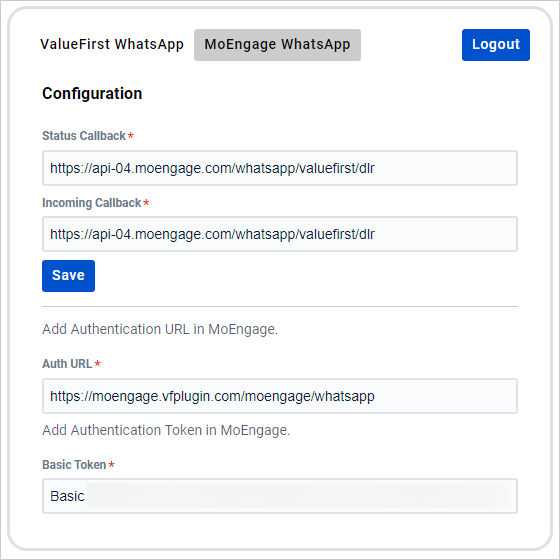Save the callback configuration
Screen dimensions: 560x560
point(69,276)
